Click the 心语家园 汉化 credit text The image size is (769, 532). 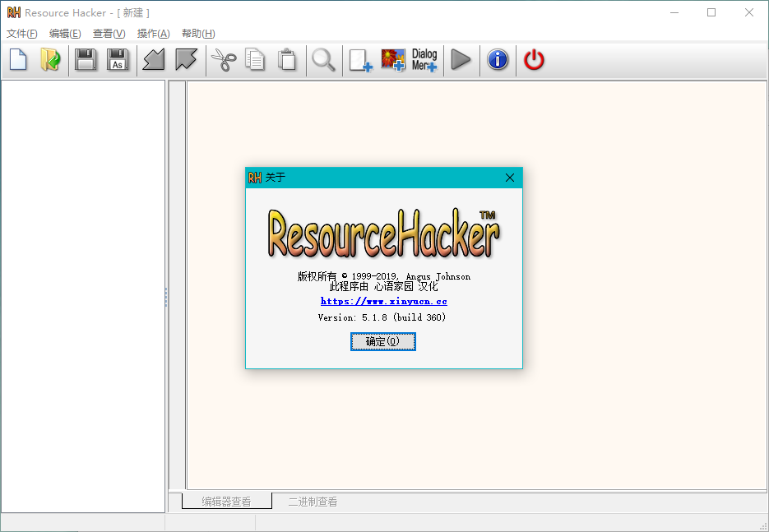[384, 287]
